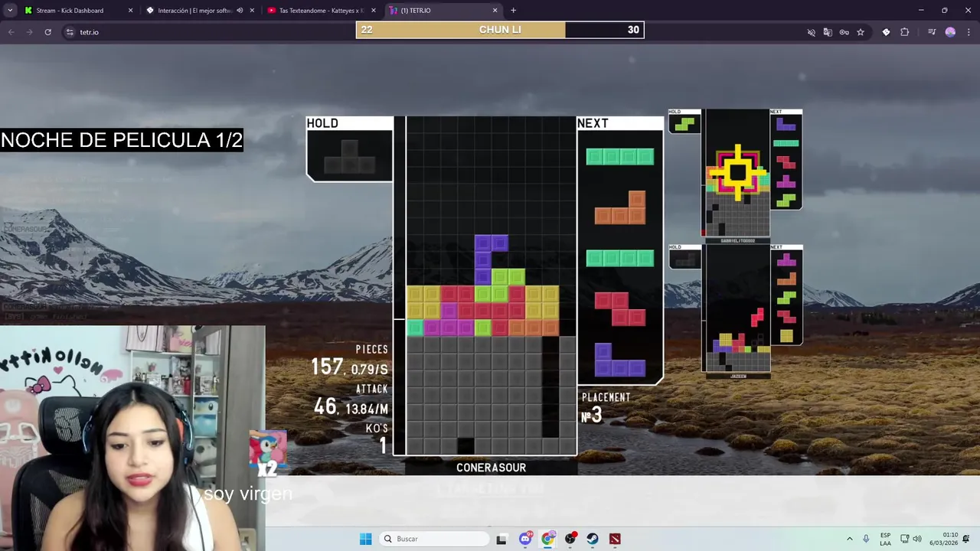Click the red Z piece in NEXT
The width and height of the screenshot is (980, 551).
pos(620,309)
